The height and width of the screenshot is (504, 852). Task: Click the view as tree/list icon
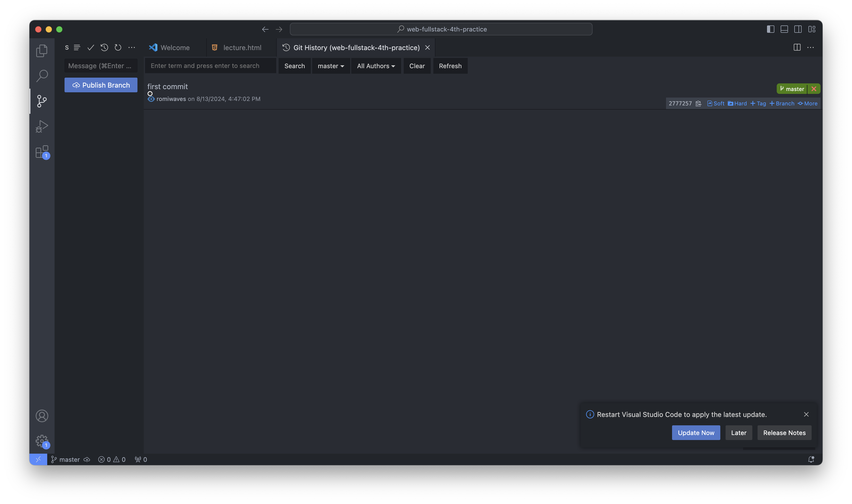[77, 47]
